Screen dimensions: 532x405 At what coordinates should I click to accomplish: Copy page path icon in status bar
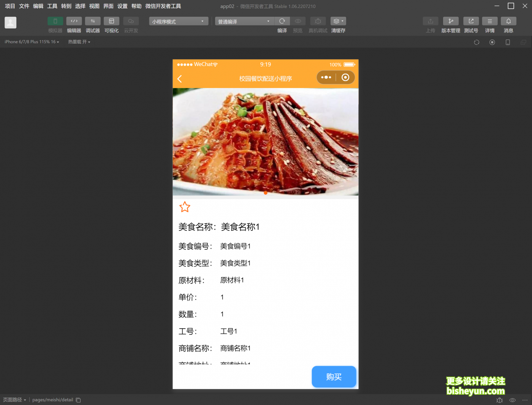click(x=78, y=400)
